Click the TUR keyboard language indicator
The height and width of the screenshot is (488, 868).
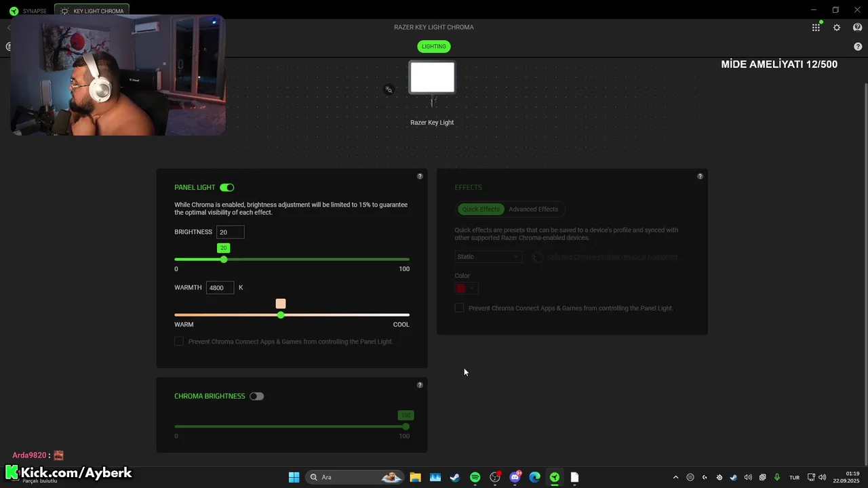[x=794, y=477]
